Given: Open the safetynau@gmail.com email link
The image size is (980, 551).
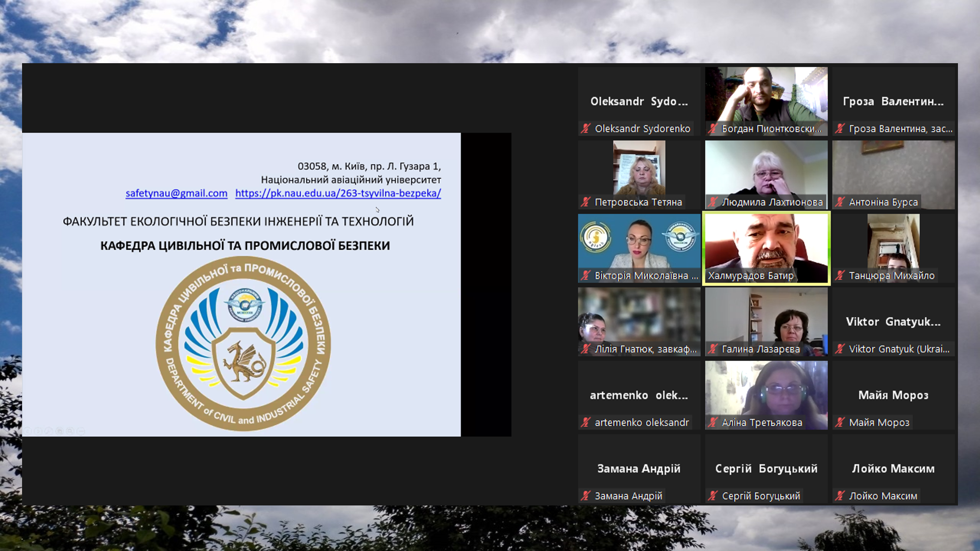Looking at the screenshot, I should [x=176, y=193].
